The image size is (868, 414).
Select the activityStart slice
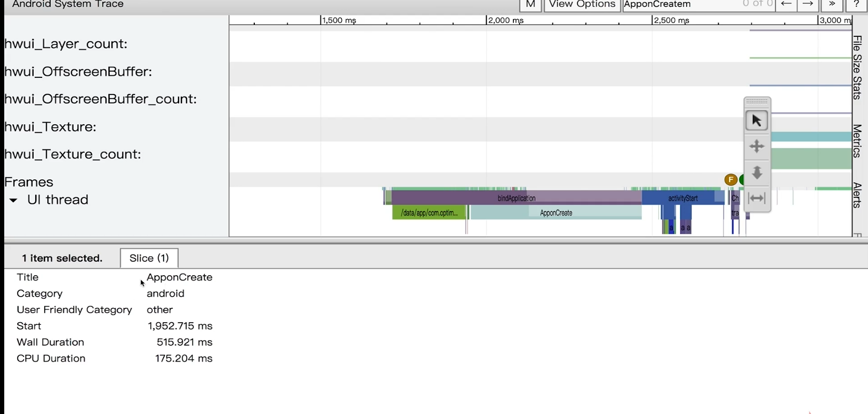pyautogui.click(x=683, y=198)
